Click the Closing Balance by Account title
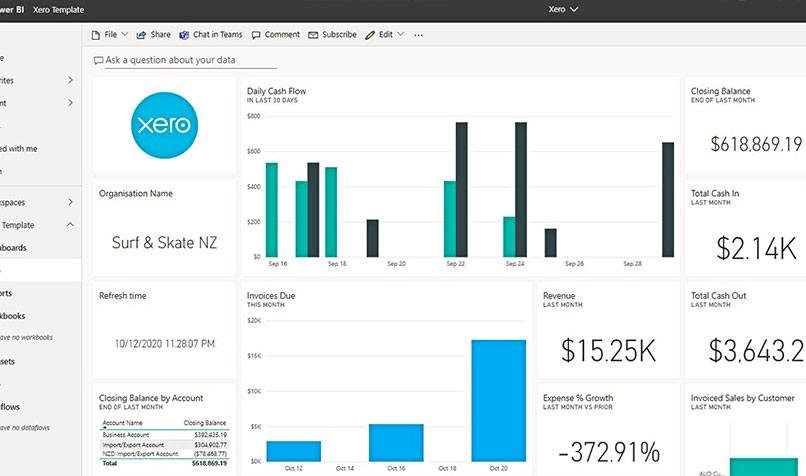 pos(151,398)
